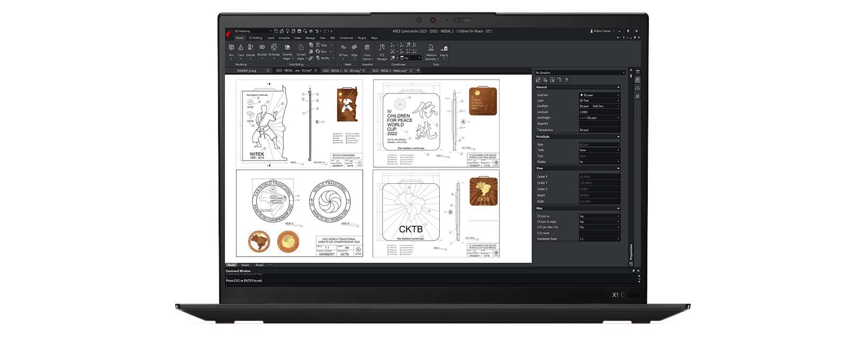This screenshot has width=868, height=337.
Task: Click the Select objects cursor icon in Properties
Action: click(545, 80)
